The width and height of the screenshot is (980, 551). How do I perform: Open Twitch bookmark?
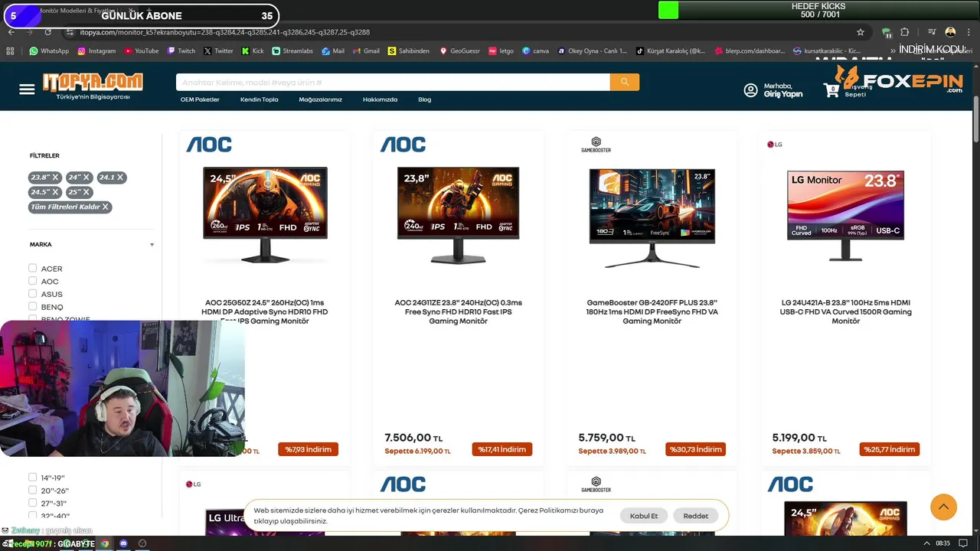pos(181,51)
